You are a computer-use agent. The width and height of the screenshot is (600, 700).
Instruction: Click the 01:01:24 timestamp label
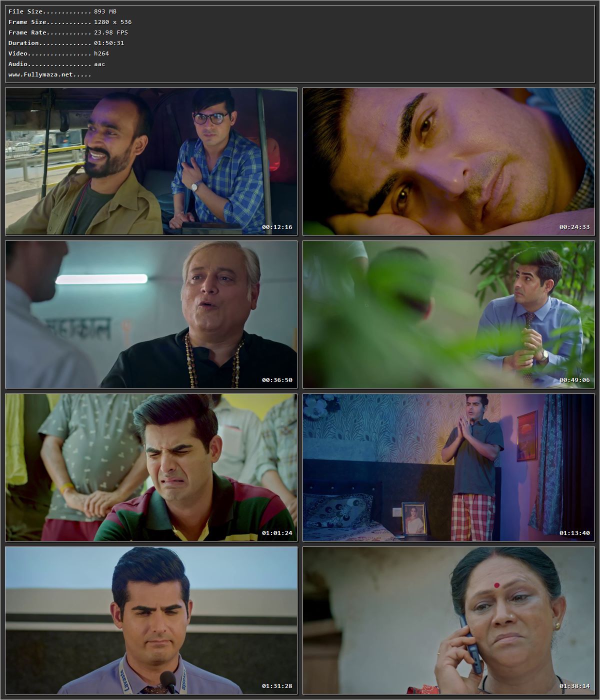[x=277, y=533]
